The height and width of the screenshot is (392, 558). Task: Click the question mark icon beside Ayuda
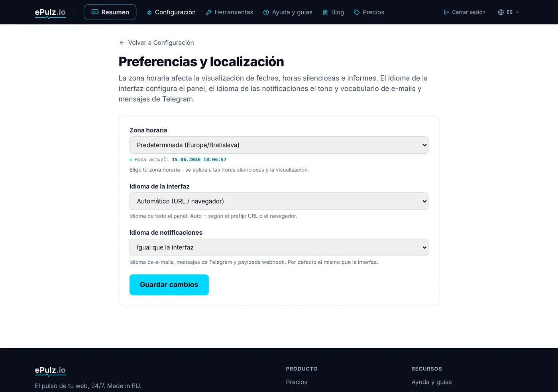pos(266,12)
